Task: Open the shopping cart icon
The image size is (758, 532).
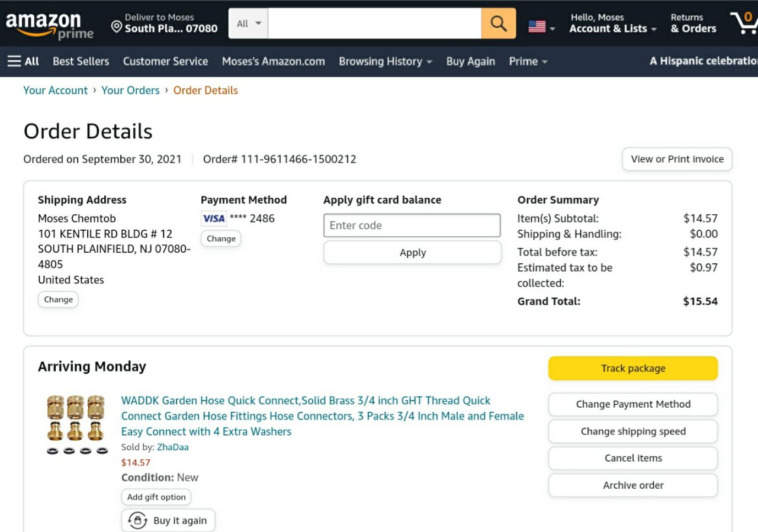Action: click(x=744, y=24)
